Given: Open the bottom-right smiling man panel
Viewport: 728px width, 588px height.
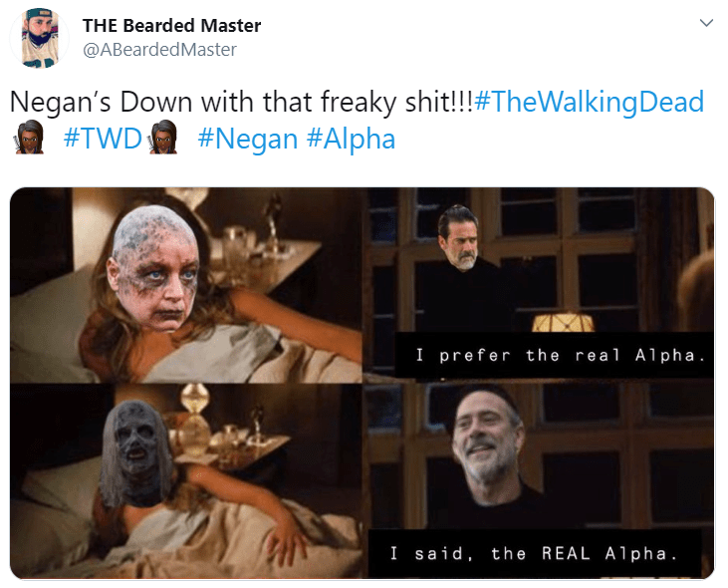Looking at the screenshot, I should tap(541, 481).
